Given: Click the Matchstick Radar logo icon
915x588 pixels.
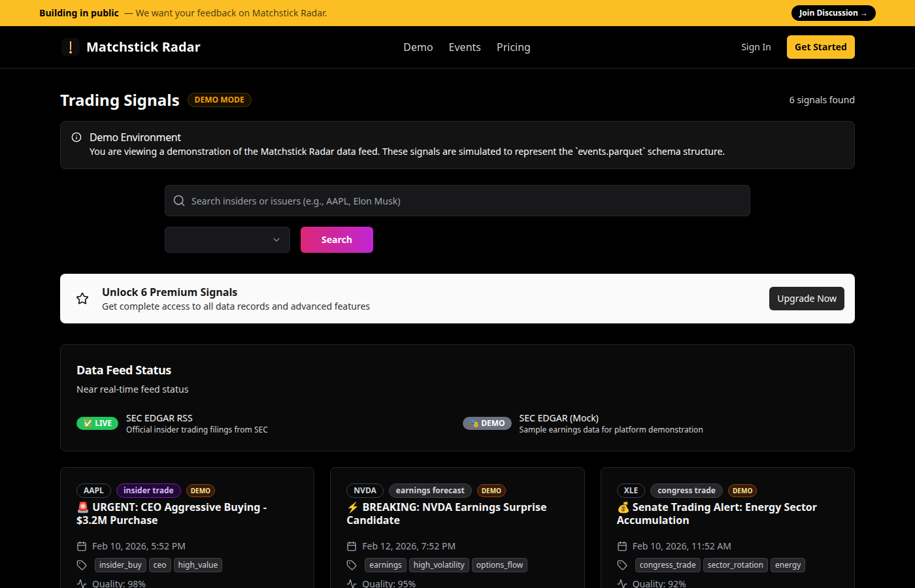Looking at the screenshot, I should [71, 47].
